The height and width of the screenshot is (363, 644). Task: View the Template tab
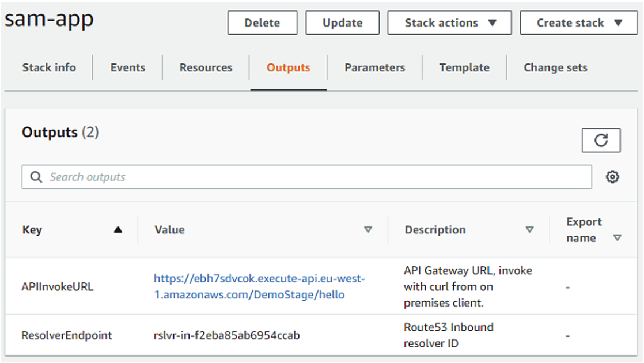tap(464, 67)
